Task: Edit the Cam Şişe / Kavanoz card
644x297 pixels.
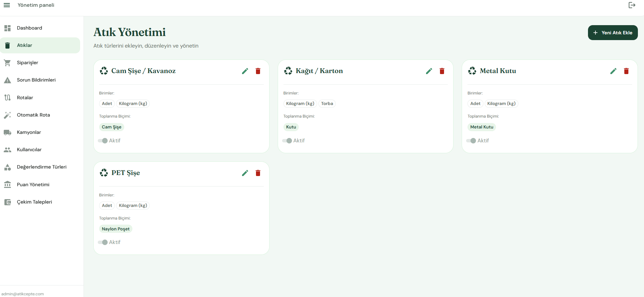Action: coord(245,71)
